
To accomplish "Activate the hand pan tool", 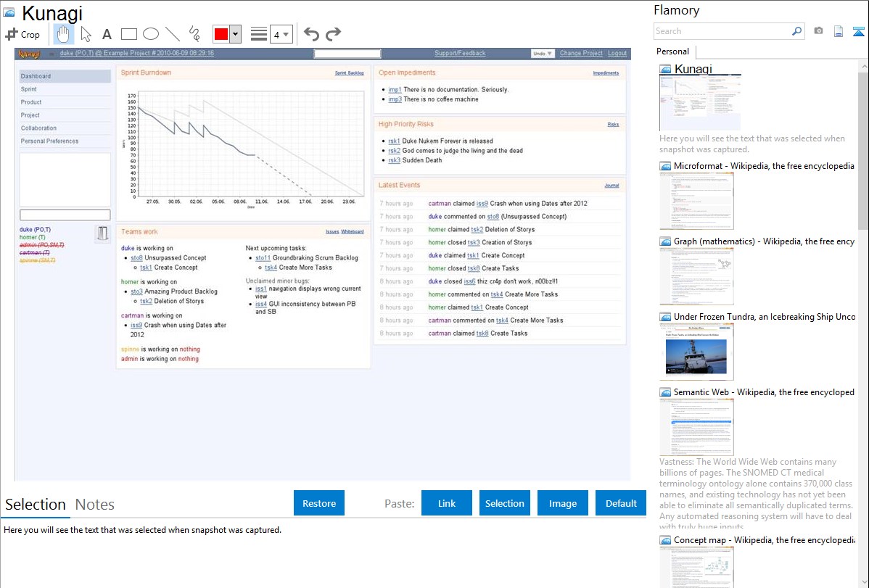I will (x=63, y=34).
